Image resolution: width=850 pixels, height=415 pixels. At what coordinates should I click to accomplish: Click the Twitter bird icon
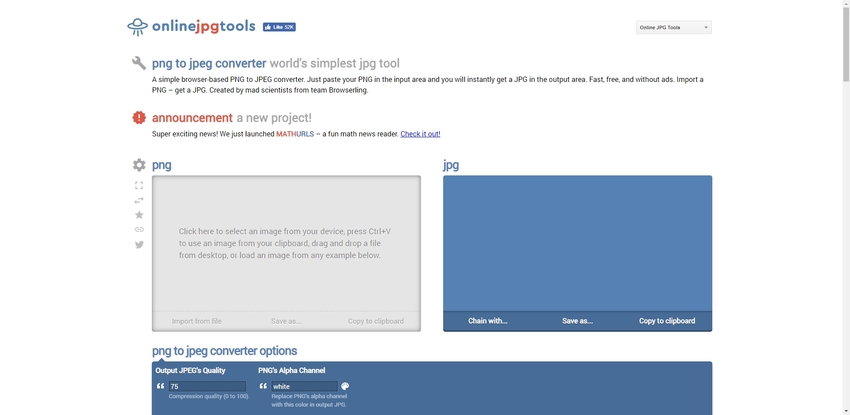(139, 245)
